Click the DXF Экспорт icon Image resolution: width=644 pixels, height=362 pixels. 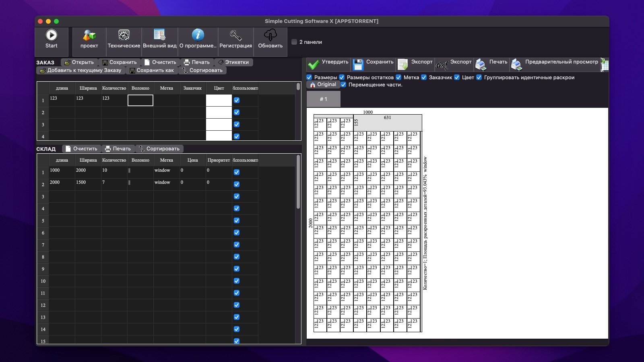(x=442, y=65)
